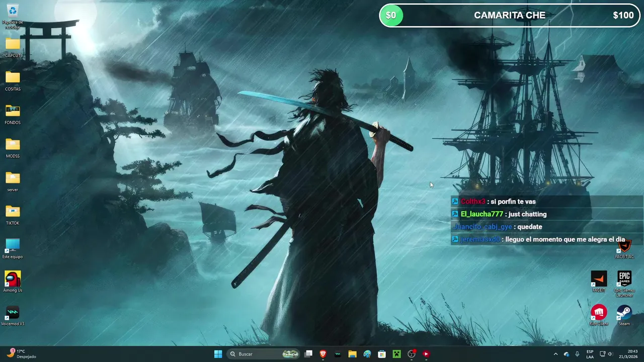Image resolution: width=644 pixels, height=362 pixels.
Task: Click the Colthx3 chat message
Action: pos(547,202)
